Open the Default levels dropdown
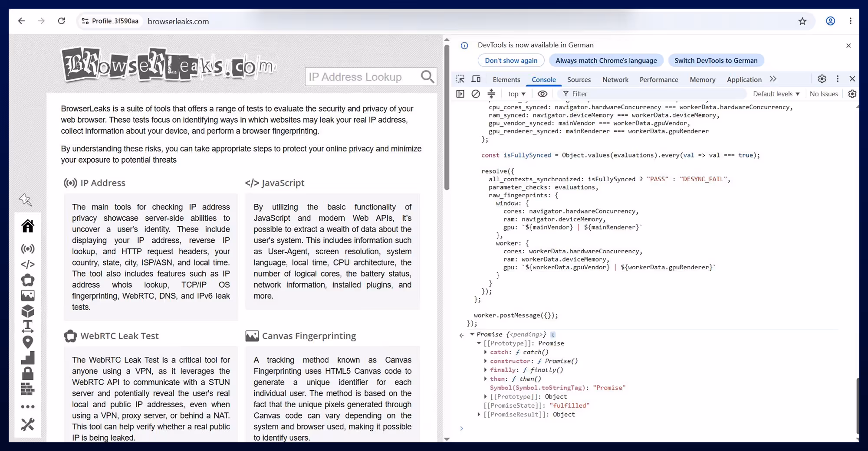 coord(776,94)
